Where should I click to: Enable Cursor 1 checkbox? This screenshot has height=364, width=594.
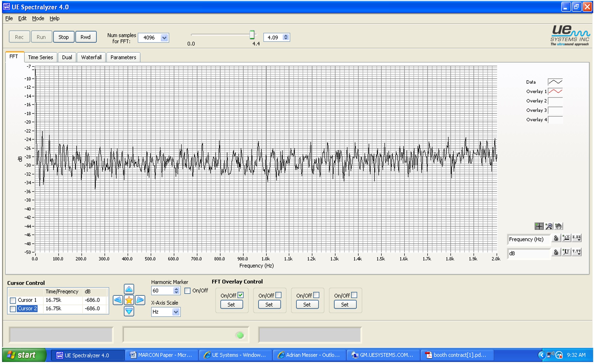[13, 300]
